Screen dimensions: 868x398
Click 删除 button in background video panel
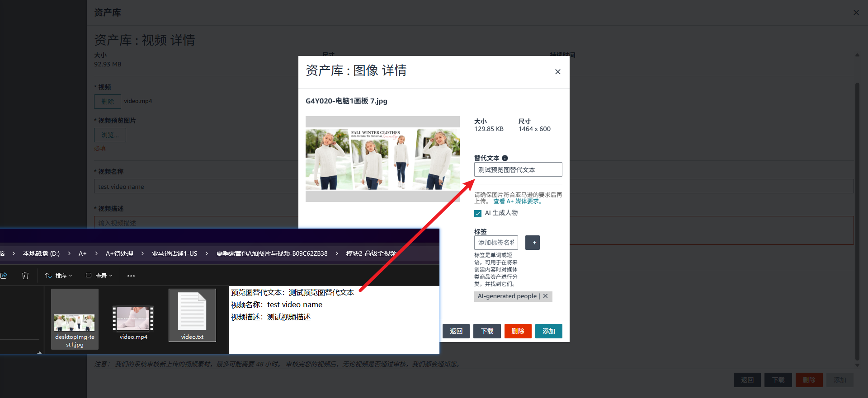(x=809, y=380)
